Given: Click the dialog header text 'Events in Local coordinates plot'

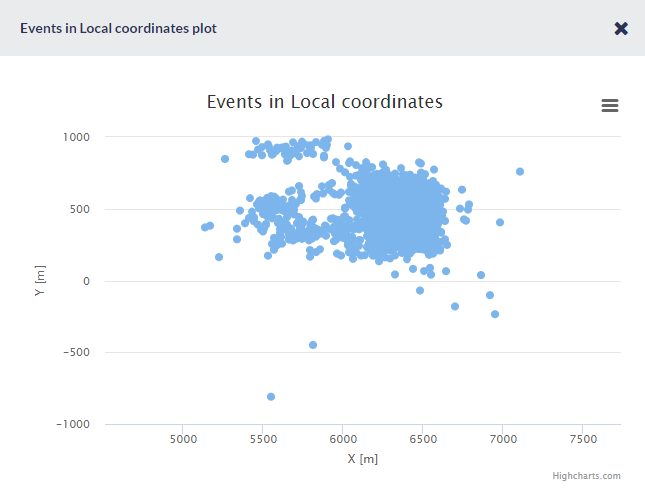Looking at the screenshot, I should 118,28.
